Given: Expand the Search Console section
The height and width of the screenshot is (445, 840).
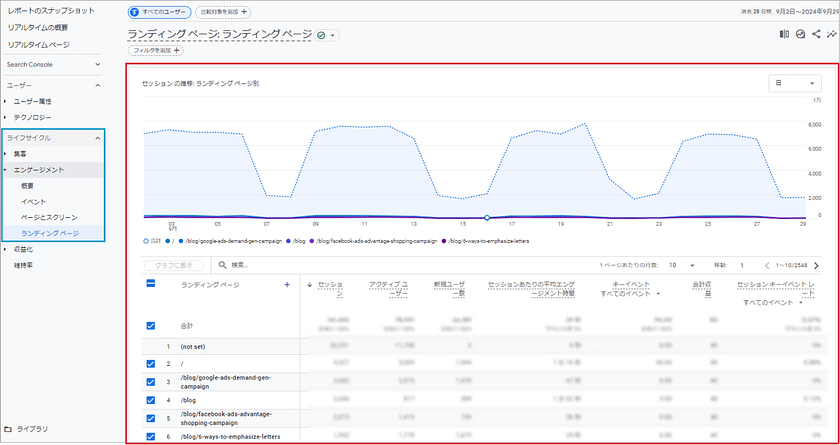Looking at the screenshot, I should pos(98,65).
